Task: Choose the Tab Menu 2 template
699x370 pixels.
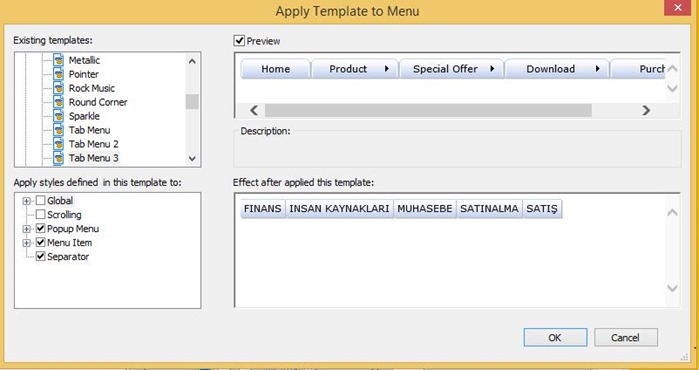Action: pos(94,144)
